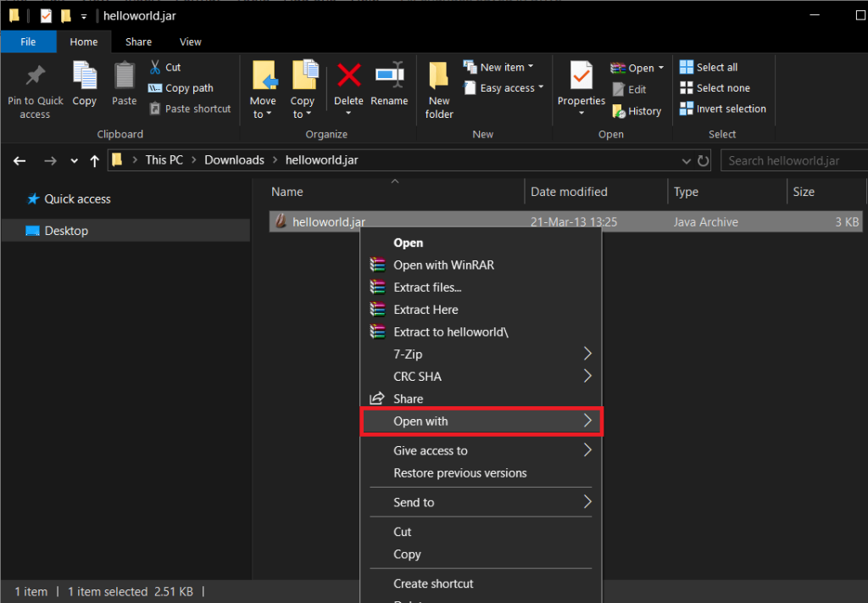Click Invert selection in the ribbon
Screen dimensions: 868x603
(723, 109)
